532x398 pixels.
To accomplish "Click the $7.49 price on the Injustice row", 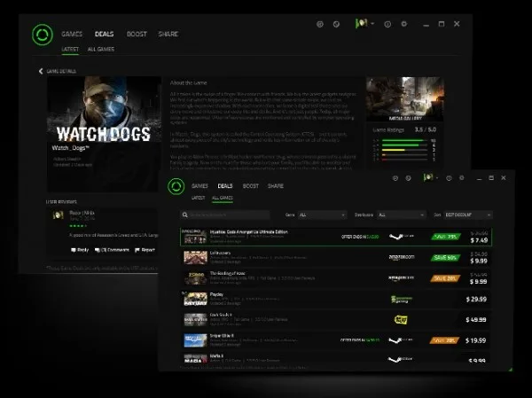I will (479, 240).
